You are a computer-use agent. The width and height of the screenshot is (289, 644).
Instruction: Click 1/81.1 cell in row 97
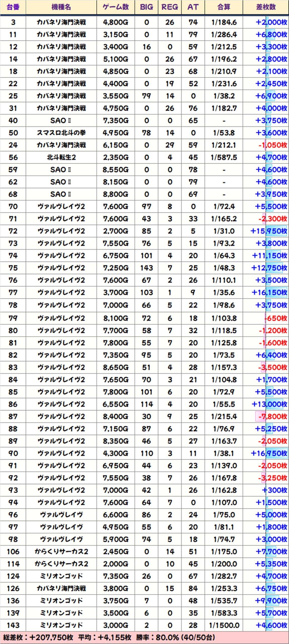click(224, 527)
